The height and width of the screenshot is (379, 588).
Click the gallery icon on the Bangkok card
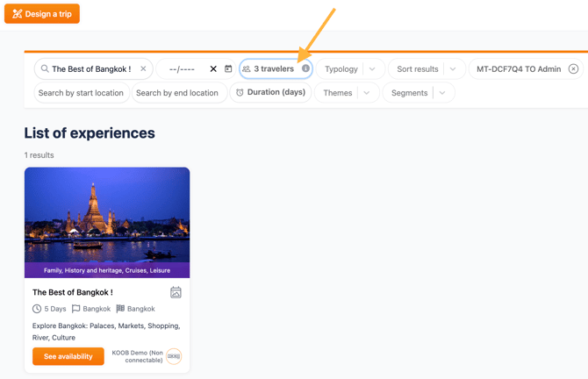(x=176, y=292)
